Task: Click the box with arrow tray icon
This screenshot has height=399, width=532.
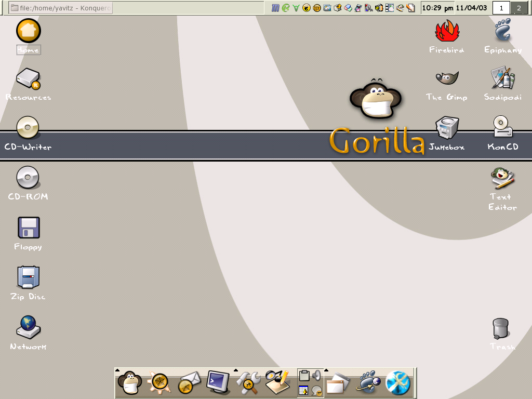Action: click(338, 8)
